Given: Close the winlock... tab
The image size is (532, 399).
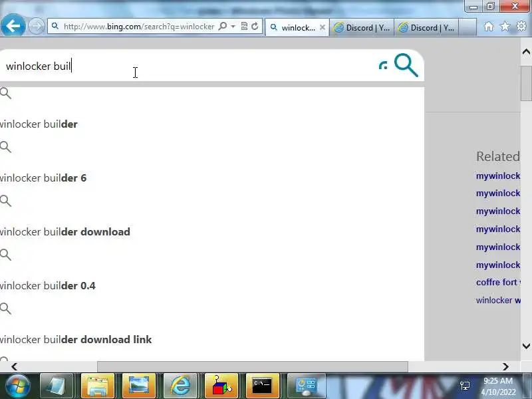Looking at the screenshot, I should point(323,27).
